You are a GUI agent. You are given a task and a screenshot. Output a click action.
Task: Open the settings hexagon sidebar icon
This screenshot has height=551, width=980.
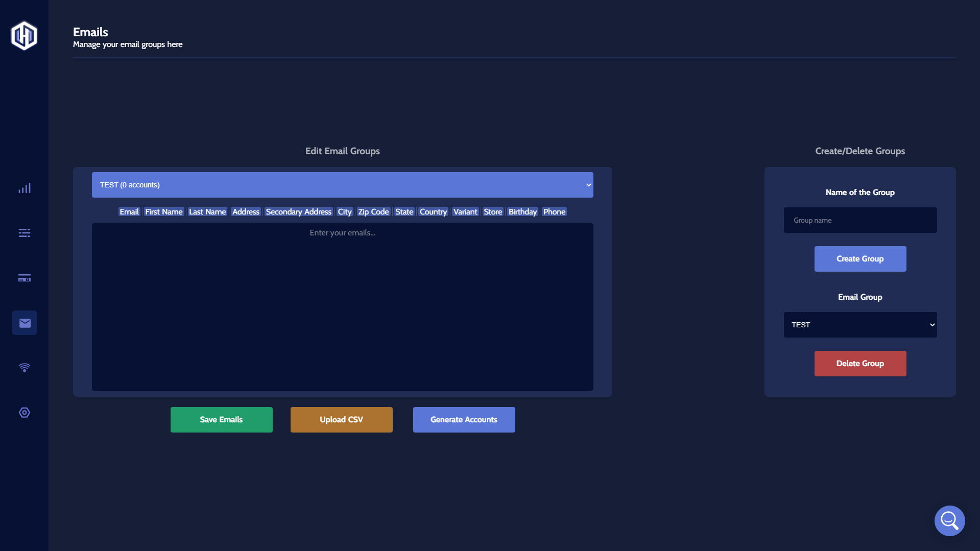coord(25,413)
